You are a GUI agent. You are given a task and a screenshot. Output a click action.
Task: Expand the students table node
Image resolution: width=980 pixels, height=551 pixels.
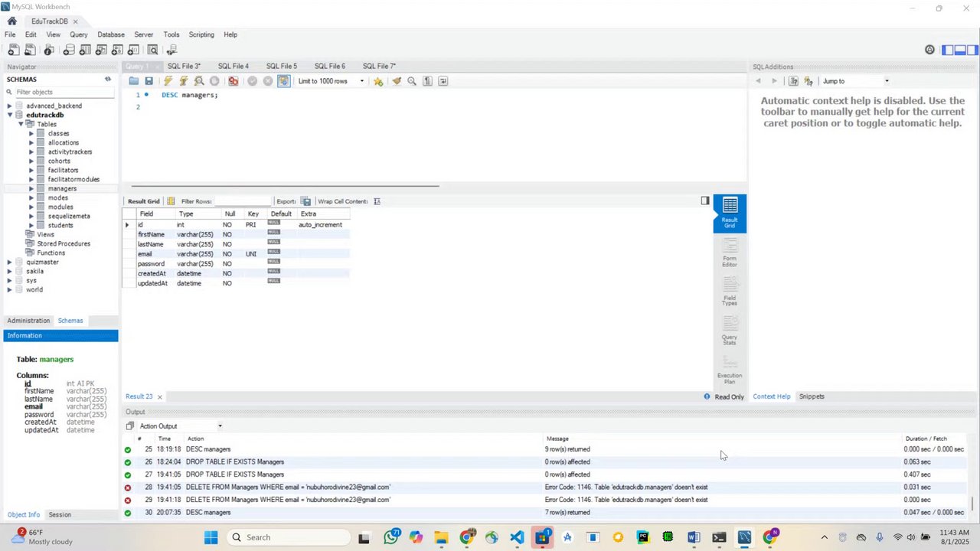[x=31, y=225]
